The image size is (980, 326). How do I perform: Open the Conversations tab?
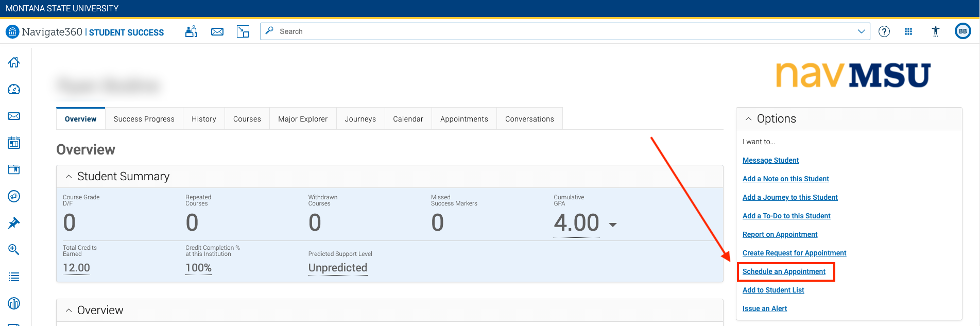click(x=529, y=119)
